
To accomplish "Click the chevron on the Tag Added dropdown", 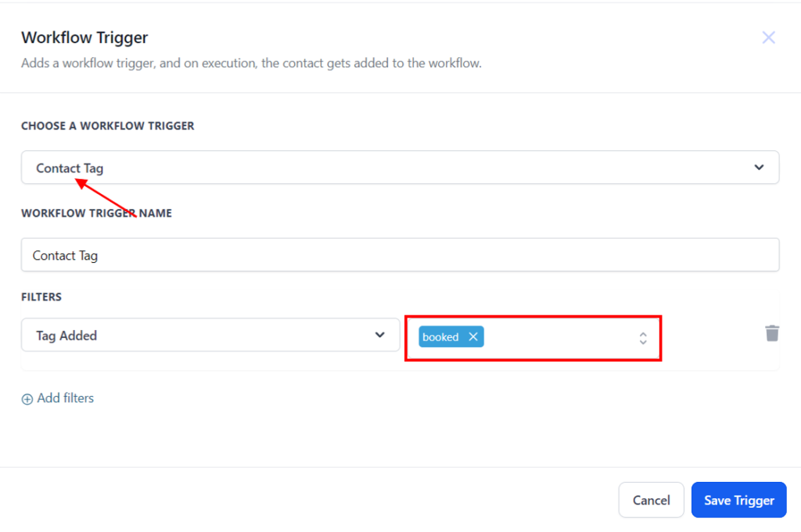I will pos(379,335).
